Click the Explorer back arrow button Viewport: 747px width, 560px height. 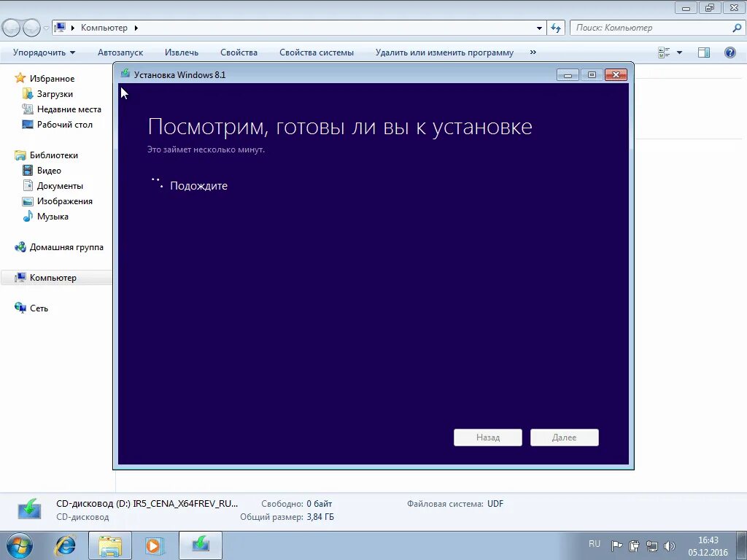tap(12, 28)
